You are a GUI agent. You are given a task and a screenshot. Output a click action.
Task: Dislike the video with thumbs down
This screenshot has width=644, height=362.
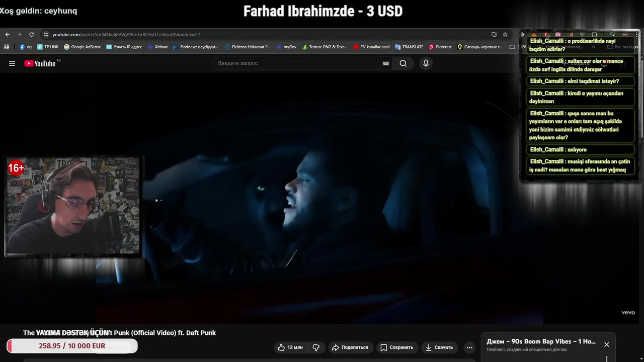pyautogui.click(x=316, y=347)
